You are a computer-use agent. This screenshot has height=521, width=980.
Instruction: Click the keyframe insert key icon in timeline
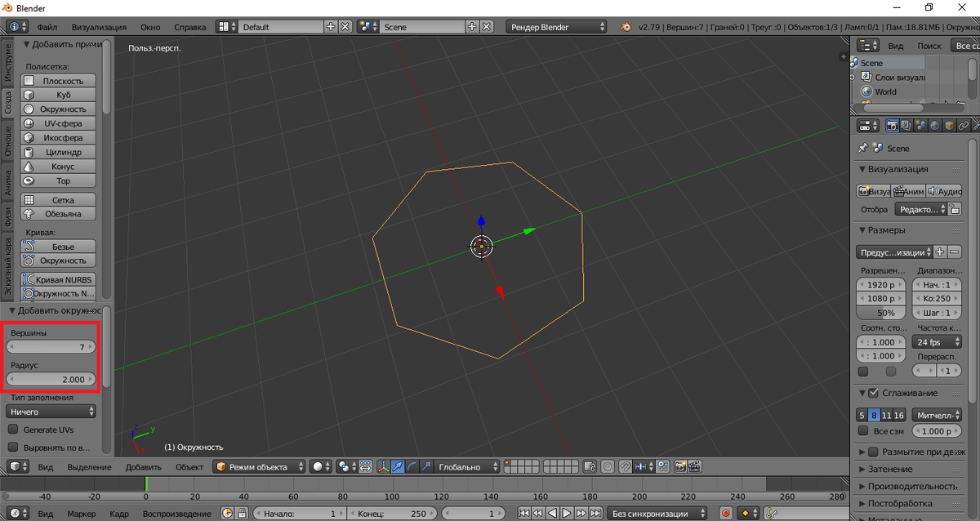(x=770, y=514)
